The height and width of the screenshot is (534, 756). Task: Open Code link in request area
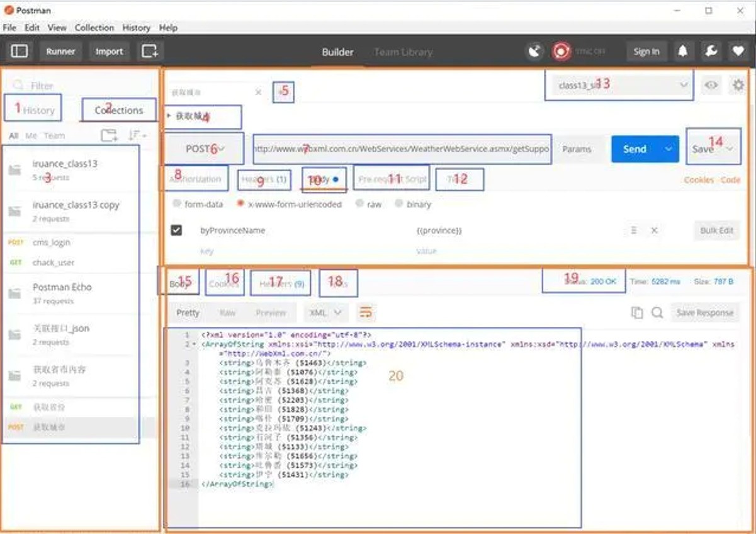tap(730, 179)
